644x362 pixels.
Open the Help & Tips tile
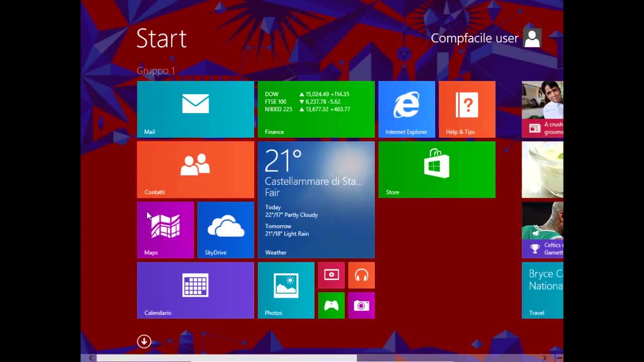[467, 109]
